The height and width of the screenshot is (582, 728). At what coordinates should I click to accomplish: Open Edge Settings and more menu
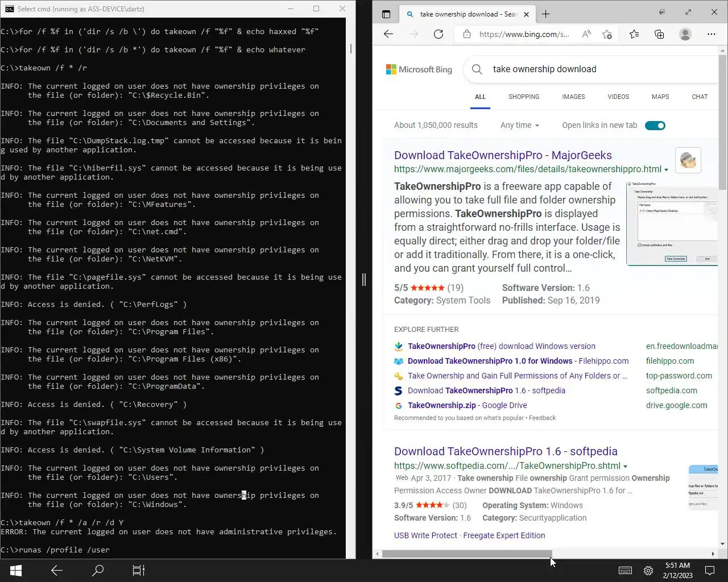pyautogui.click(x=711, y=34)
